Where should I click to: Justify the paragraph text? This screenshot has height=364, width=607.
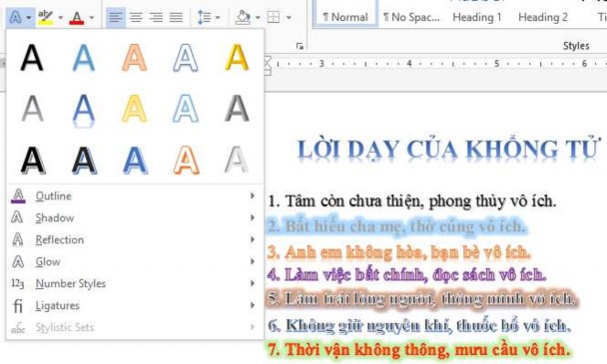pos(176,17)
